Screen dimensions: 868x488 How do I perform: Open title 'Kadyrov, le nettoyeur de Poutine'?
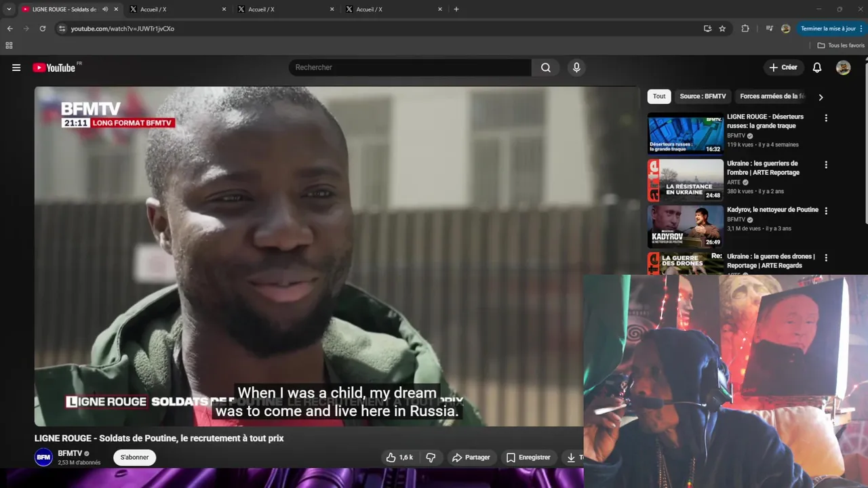772,210
